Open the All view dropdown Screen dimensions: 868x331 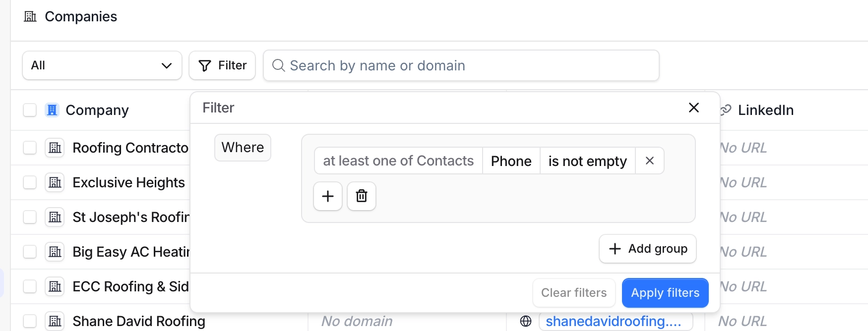coord(102,65)
